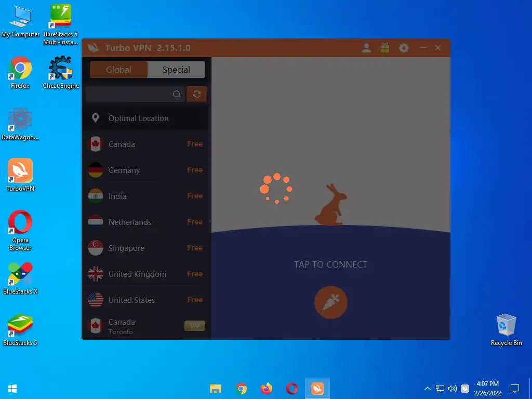Click the India flag icon
The height and width of the screenshot is (399, 532).
click(96, 196)
